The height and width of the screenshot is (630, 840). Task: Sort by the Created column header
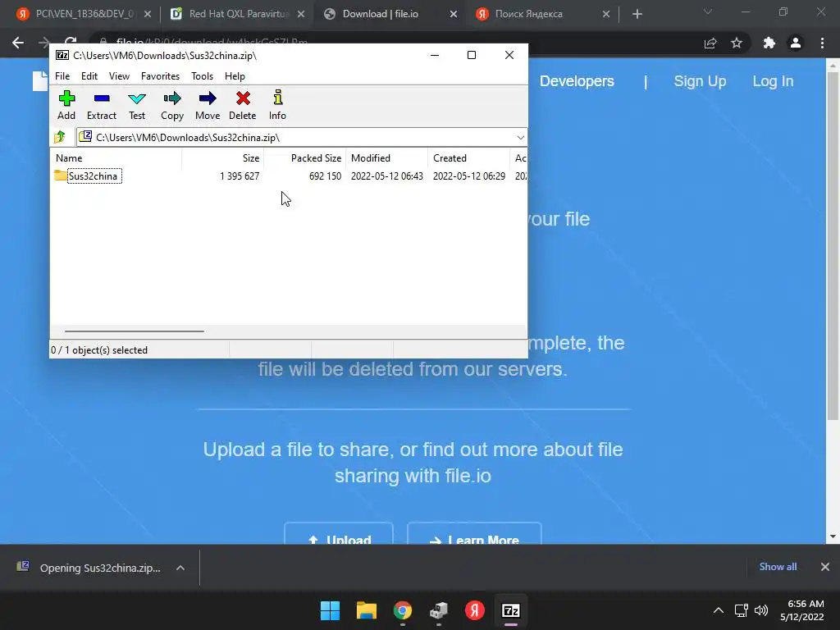tap(468, 158)
